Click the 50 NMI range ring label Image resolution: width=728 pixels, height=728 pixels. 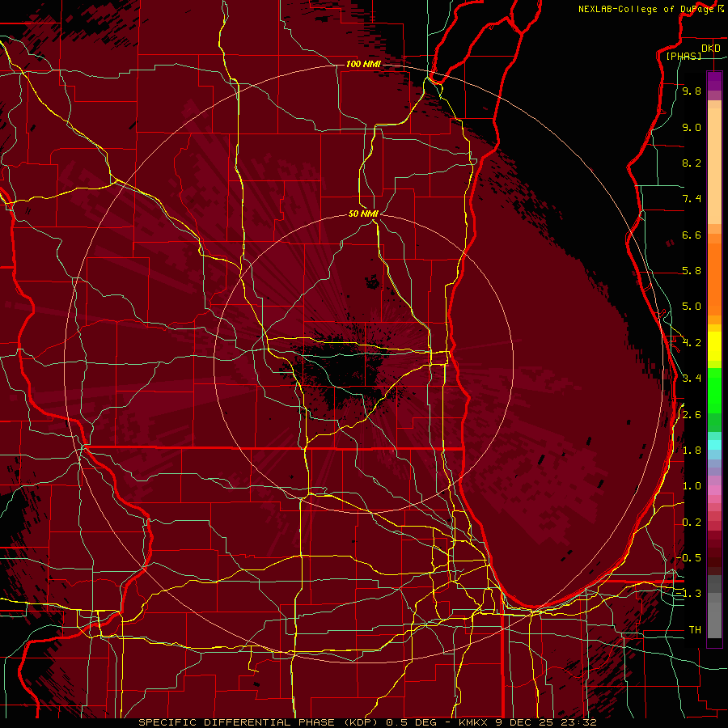point(363,214)
